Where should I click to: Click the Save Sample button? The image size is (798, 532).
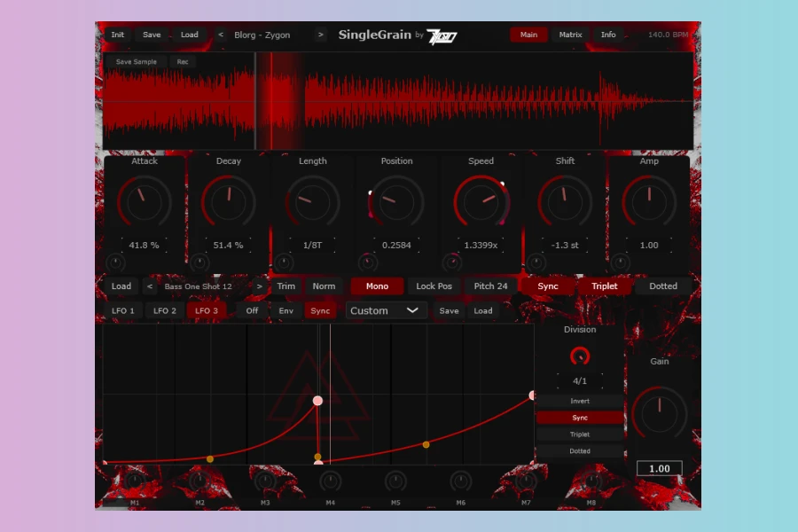coord(137,62)
